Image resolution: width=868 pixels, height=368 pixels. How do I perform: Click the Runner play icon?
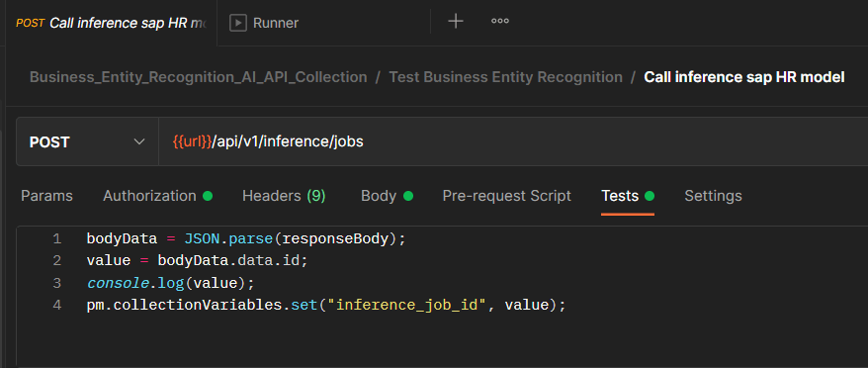(x=237, y=23)
